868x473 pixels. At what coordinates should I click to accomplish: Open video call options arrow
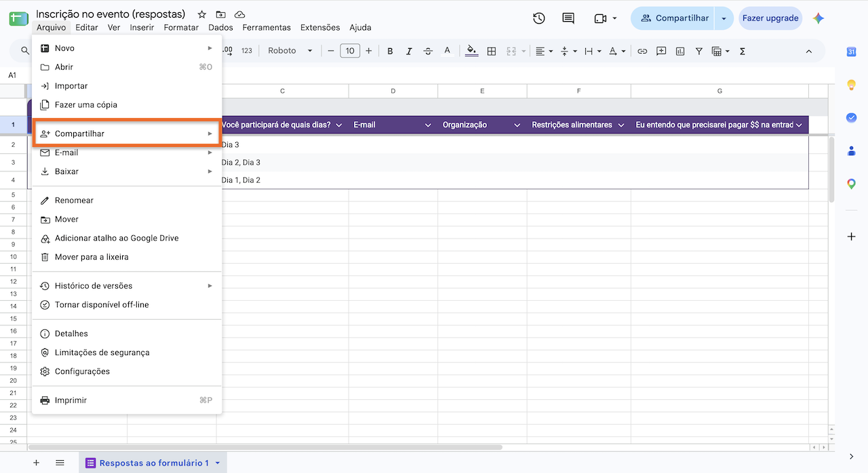pos(614,18)
